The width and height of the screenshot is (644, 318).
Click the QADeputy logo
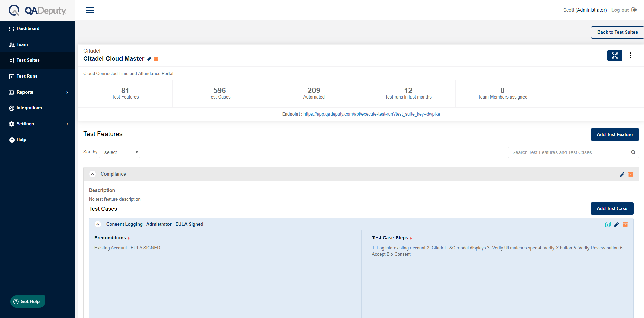37,10
